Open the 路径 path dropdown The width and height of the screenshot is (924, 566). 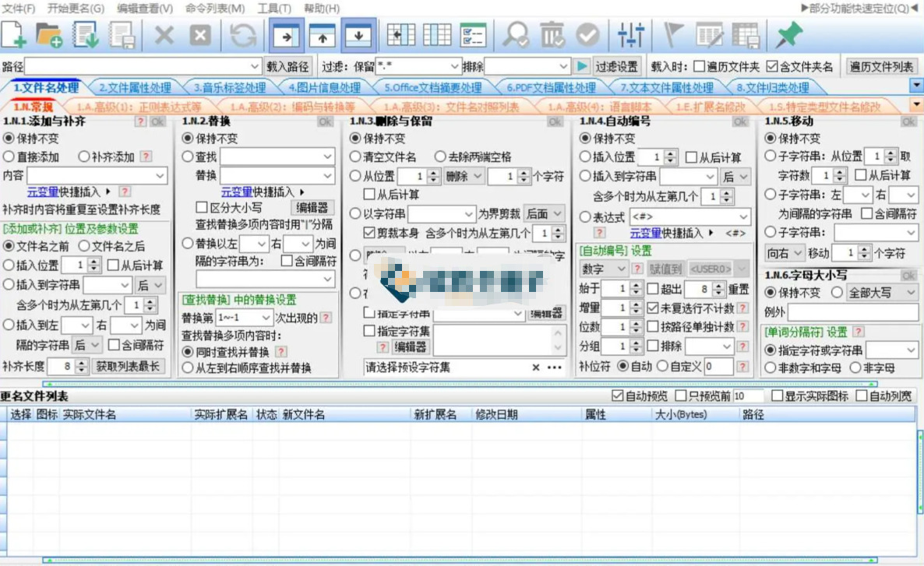(x=255, y=66)
